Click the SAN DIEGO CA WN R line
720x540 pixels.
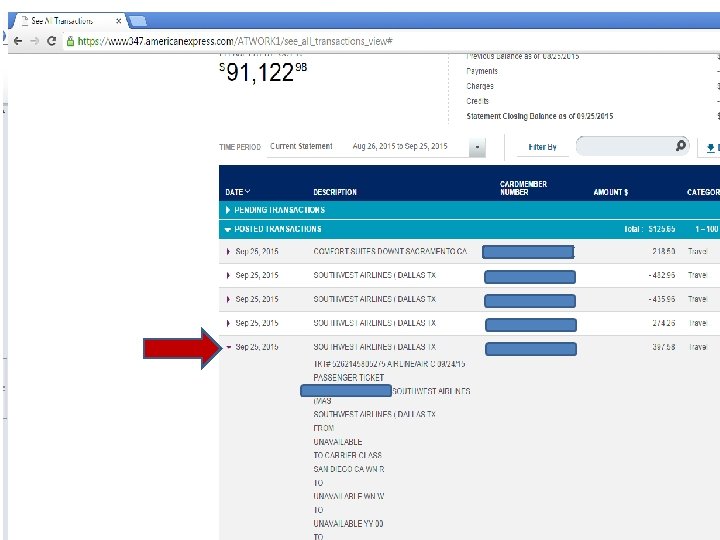(x=349, y=469)
